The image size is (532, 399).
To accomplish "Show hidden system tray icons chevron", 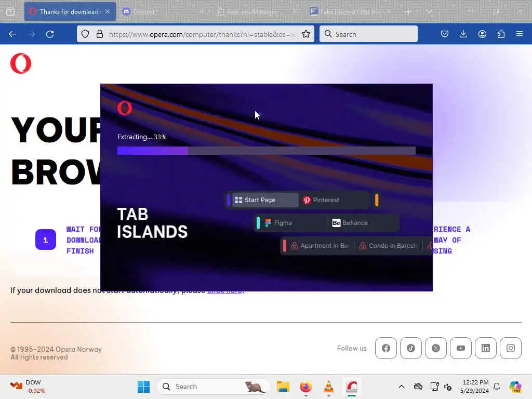I will pyautogui.click(x=402, y=387).
